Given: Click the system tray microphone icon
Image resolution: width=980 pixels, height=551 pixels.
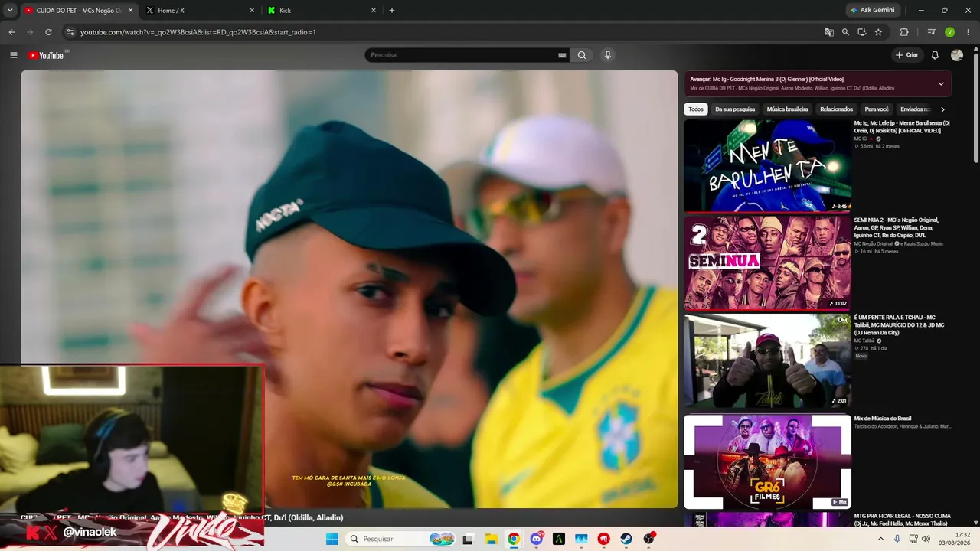Looking at the screenshot, I should [897, 539].
